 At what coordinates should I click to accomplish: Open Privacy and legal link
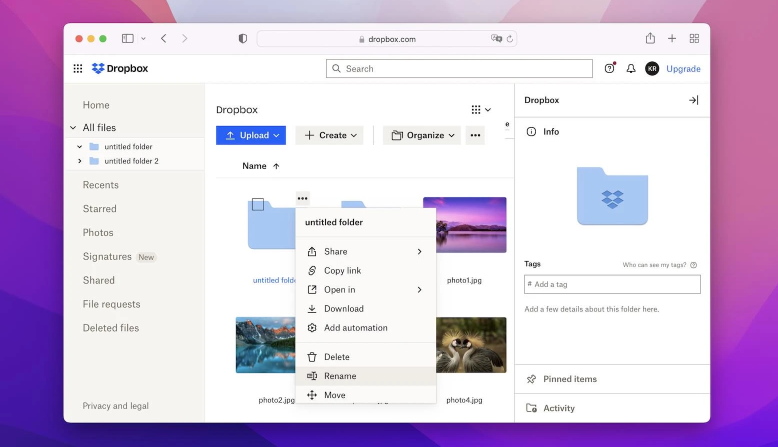pos(116,406)
